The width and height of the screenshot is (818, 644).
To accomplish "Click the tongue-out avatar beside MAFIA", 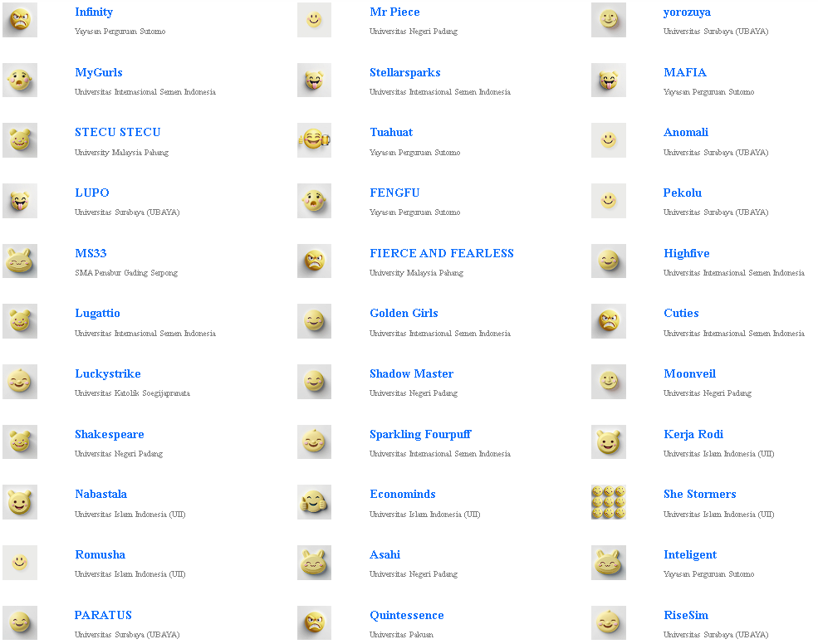I will (x=608, y=80).
